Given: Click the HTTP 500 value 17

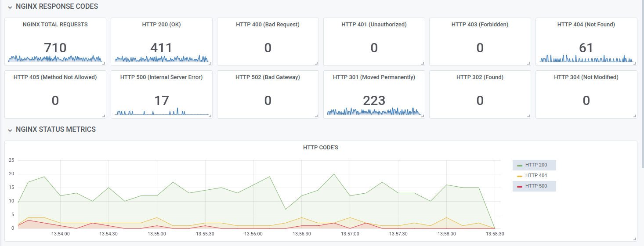Looking at the screenshot, I should (161, 101).
